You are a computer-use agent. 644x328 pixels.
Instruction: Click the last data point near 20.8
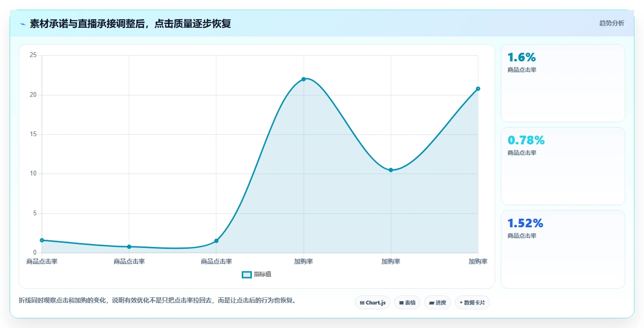(x=478, y=89)
